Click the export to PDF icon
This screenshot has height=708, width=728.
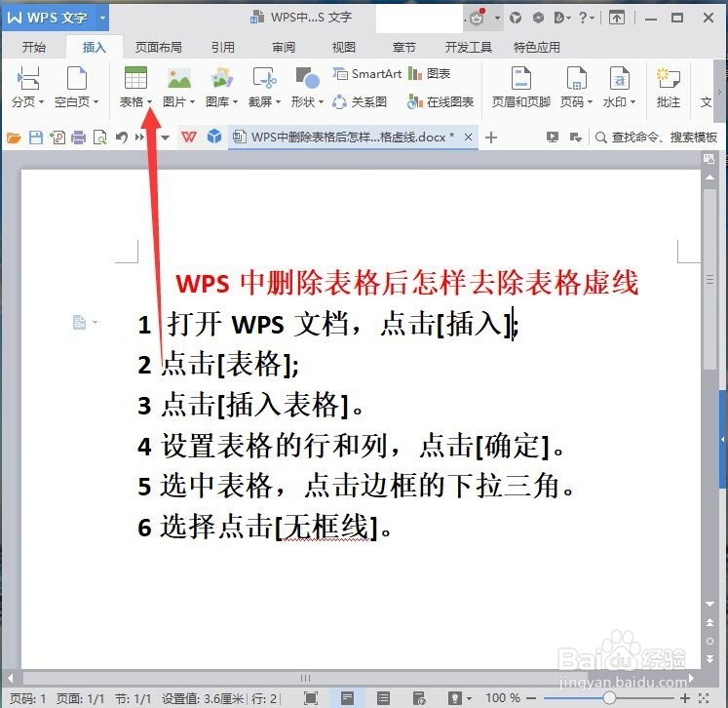coord(57,138)
